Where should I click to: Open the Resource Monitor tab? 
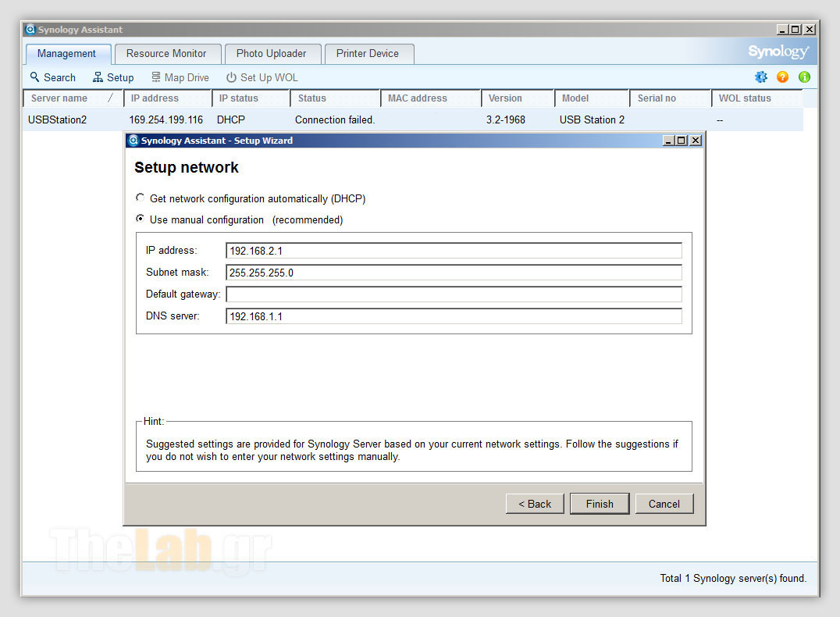(x=166, y=54)
